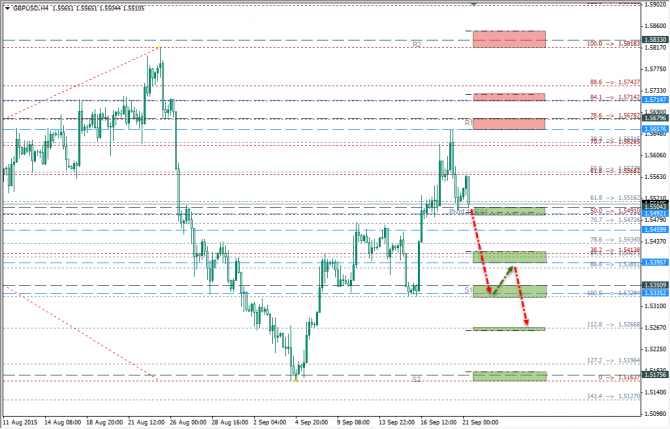670x429 pixels.
Task: Click the green zone beside the Pivot line
Action: click(x=510, y=211)
